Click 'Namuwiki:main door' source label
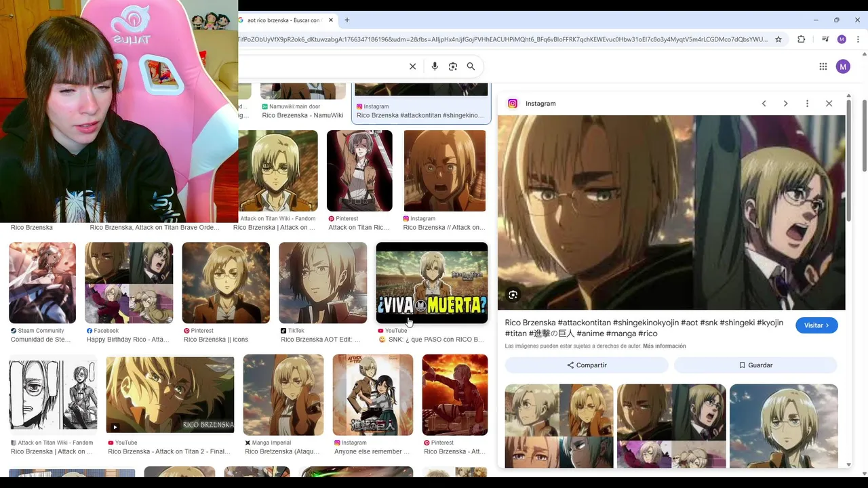Screen dimensions: 868x488 pyautogui.click(x=294, y=106)
